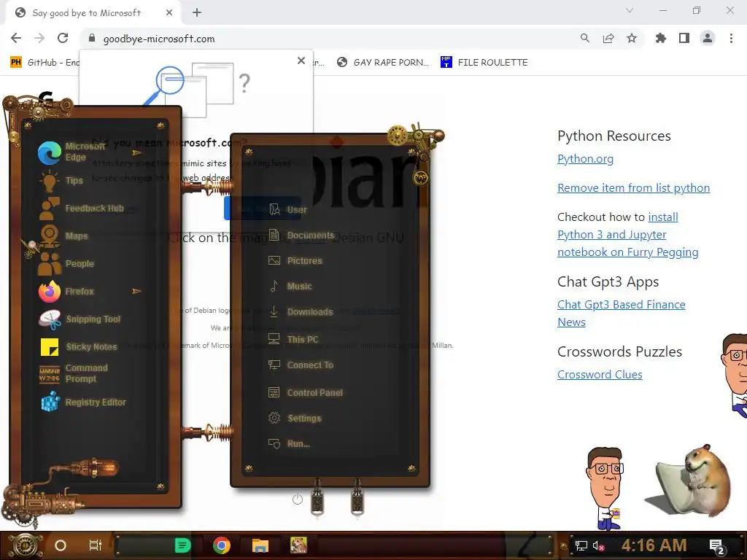Image resolution: width=747 pixels, height=560 pixels.
Task: Launch Command Prompt from start menu
Action: (74, 373)
